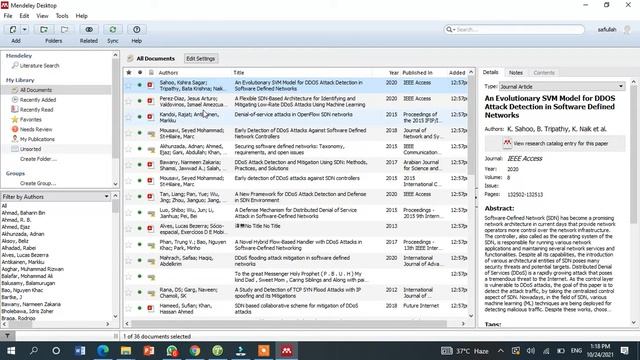The image size is (640, 360).
Task: Switch to the Notes tab
Action: pyautogui.click(x=516, y=73)
